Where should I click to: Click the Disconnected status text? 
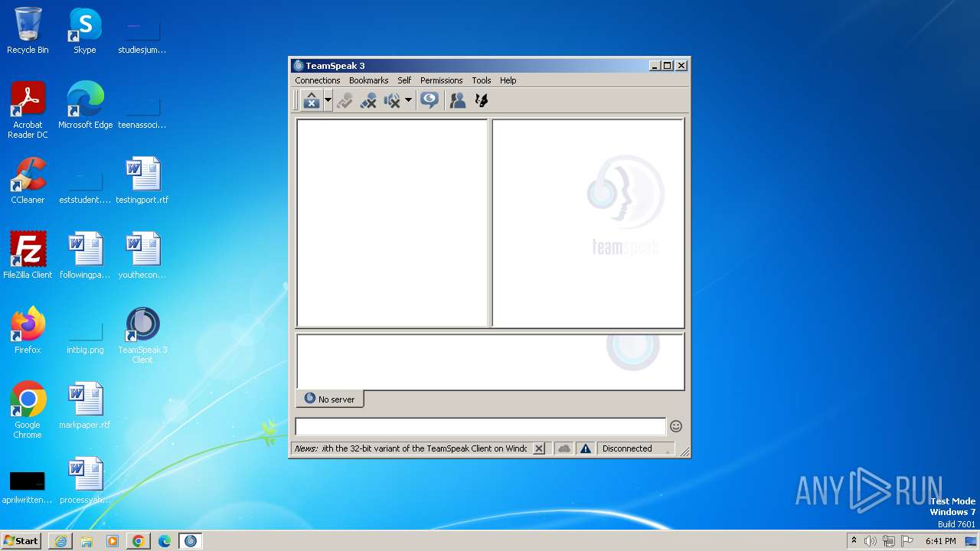click(x=627, y=448)
